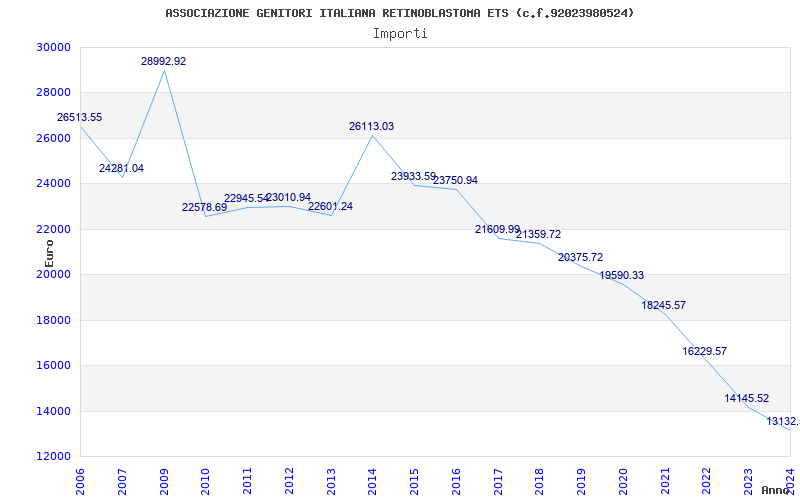800x500 pixels.
Task: Select x-axis year 2012
Action: pos(289,481)
